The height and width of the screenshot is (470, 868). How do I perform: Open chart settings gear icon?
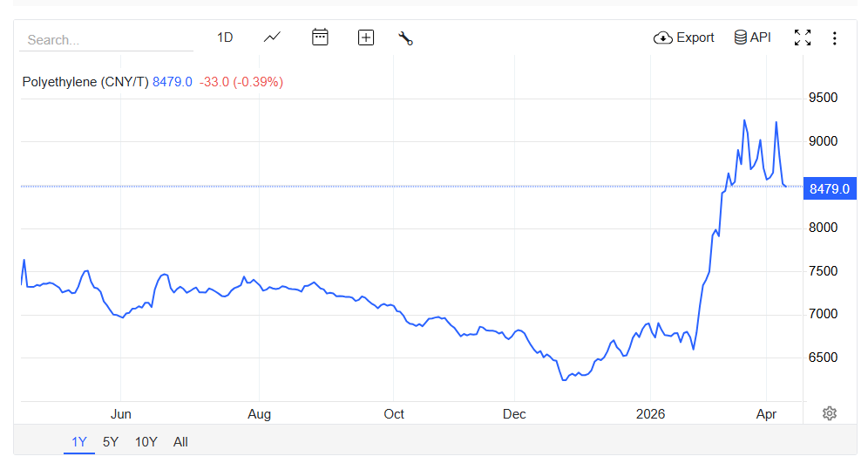coord(830,413)
